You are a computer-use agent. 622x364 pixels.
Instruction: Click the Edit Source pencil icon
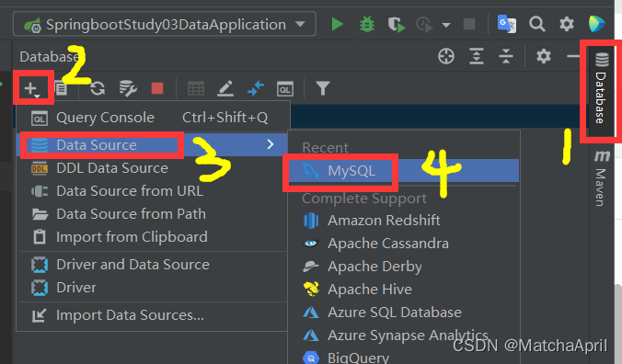(225, 88)
